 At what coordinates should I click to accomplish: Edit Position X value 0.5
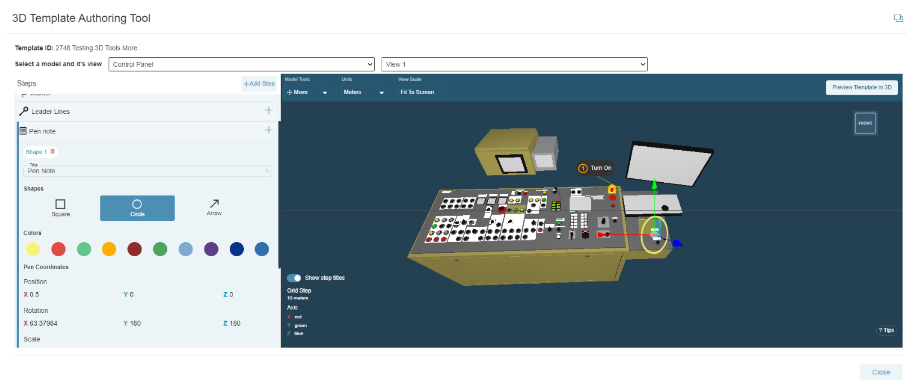click(35, 294)
